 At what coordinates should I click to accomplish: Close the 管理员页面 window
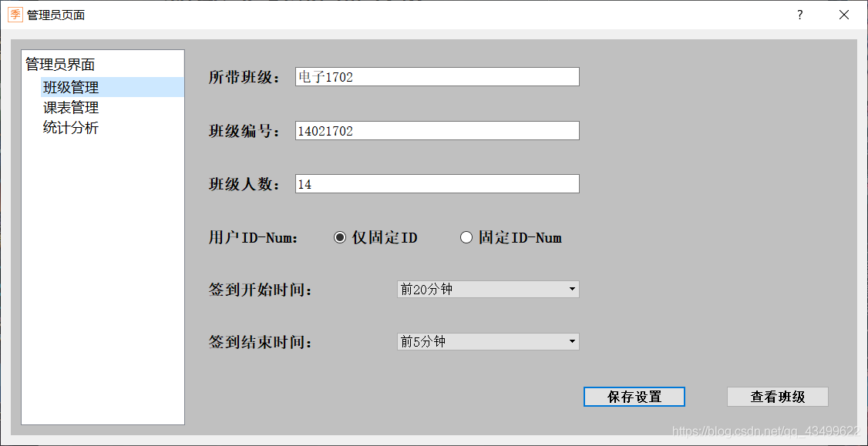(843, 15)
